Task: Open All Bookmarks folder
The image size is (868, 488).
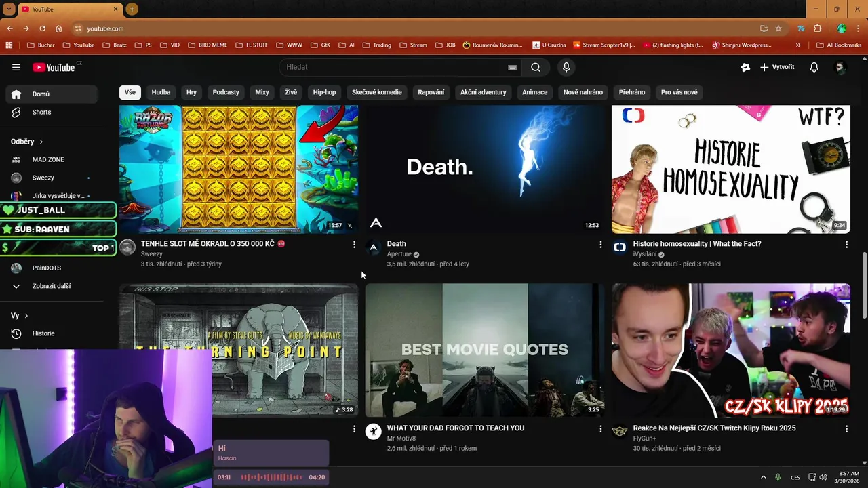Action: [838, 45]
